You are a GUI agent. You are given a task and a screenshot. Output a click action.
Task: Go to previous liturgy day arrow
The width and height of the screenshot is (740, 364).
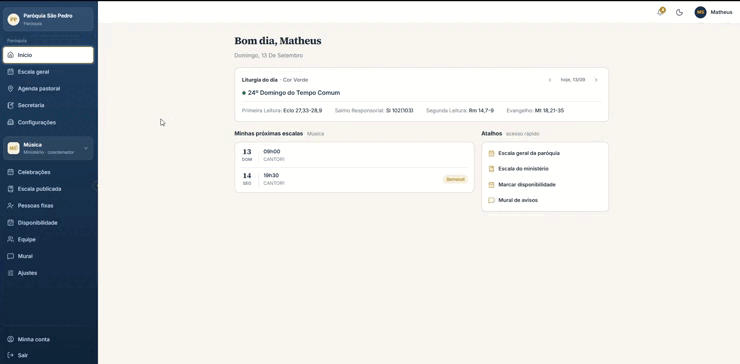click(x=550, y=80)
